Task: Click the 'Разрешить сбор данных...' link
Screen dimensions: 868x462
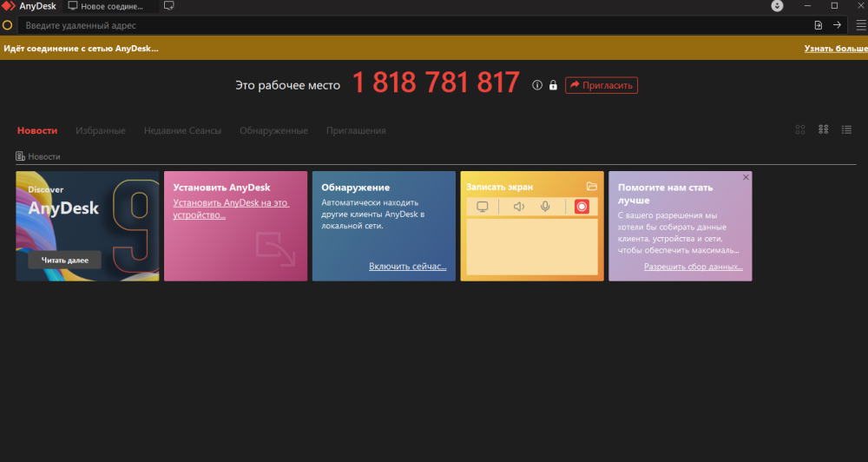Action: coord(693,267)
